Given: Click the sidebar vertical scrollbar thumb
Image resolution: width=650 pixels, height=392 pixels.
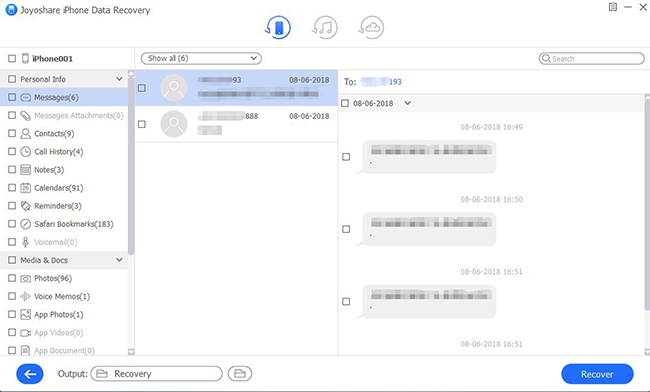Looking at the screenshot, I should pyautogui.click(x=131, y=166).
